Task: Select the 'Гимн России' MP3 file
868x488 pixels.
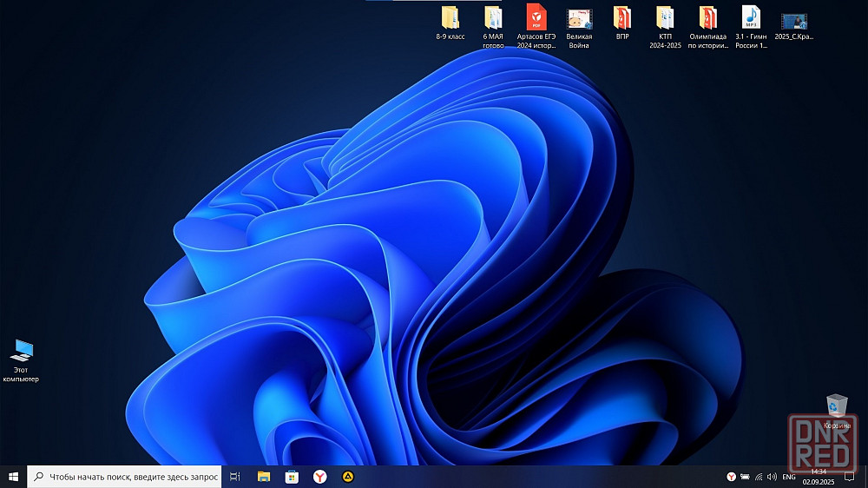Action: [751, 18]
